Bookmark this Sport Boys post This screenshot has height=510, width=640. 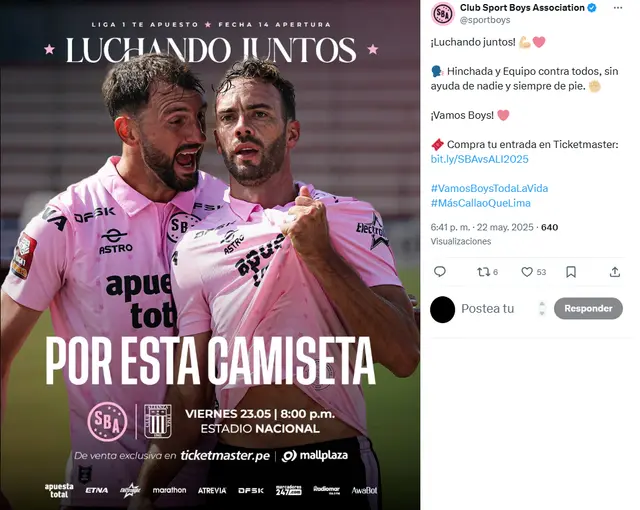(571, 272)
